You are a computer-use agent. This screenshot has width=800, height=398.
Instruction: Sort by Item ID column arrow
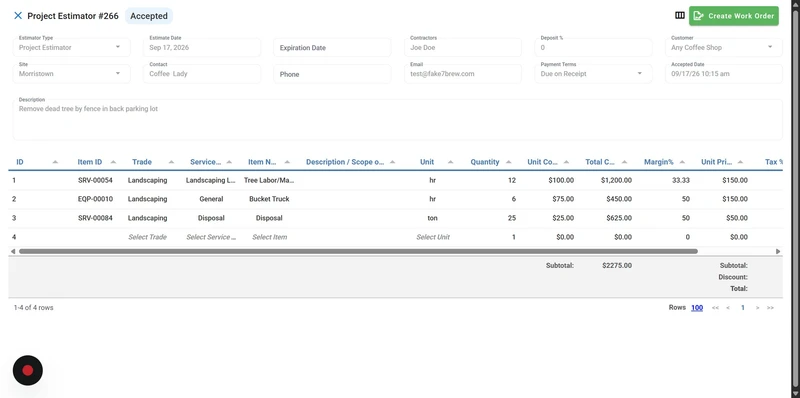coord(113,162)
